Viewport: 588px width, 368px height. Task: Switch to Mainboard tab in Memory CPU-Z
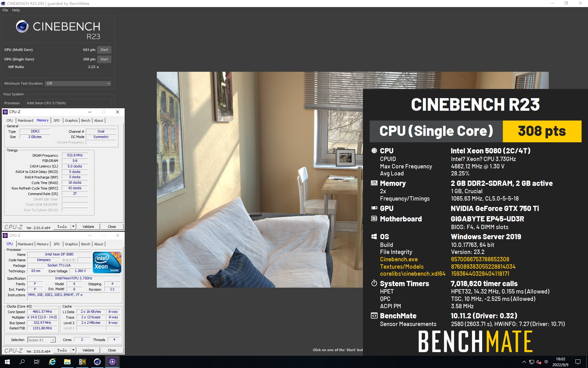pyautogui.click(x=25, y=121)
